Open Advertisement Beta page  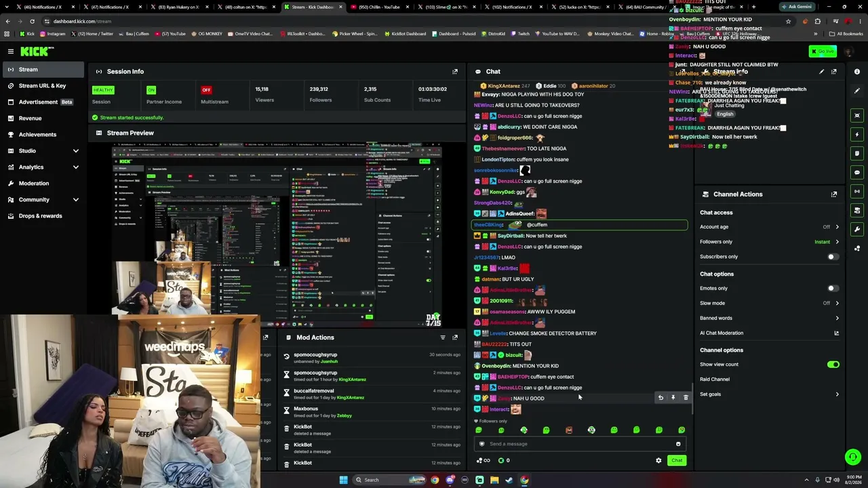(42, 102)
